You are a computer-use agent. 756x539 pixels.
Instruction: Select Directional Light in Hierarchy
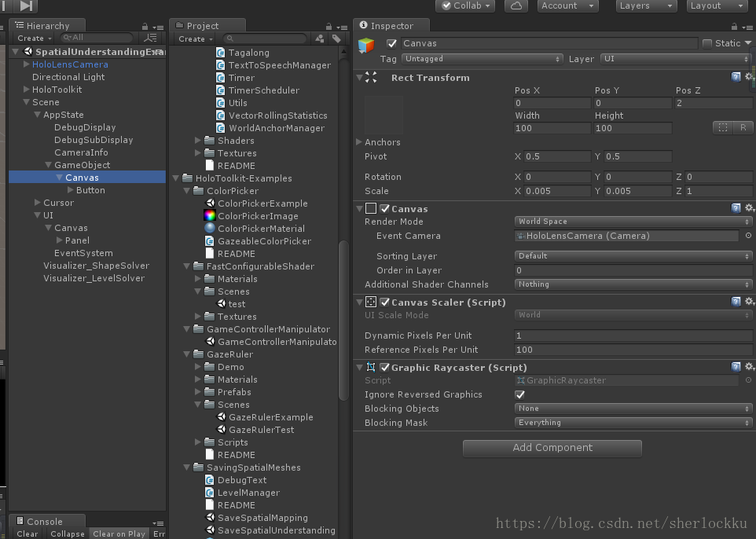(x=68, y=77)
